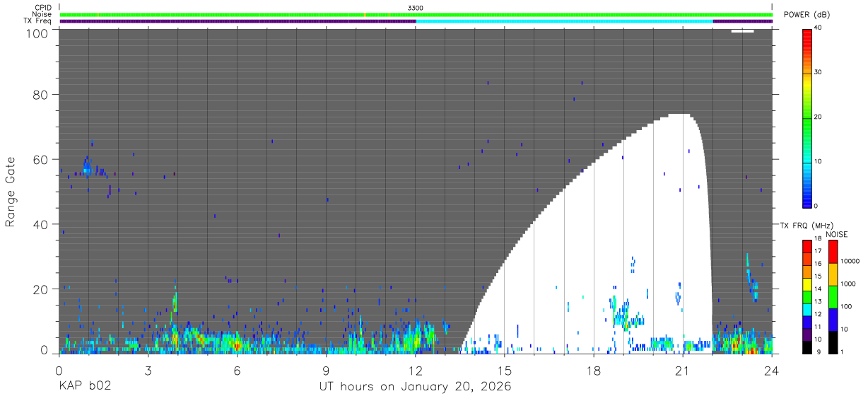Click the 11 label on TX FRQ scale
The image size is (868, 401).
coord(818,327)
